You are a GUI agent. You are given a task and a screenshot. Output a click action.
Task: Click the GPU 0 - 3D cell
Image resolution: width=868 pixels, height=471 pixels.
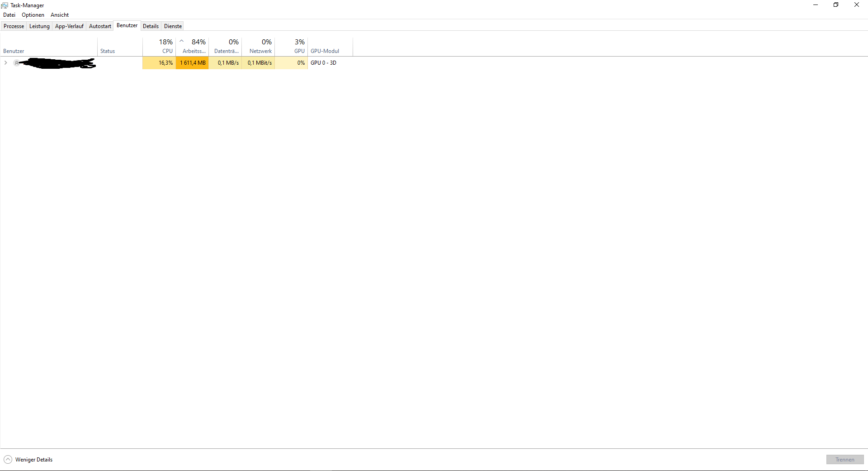coord(330,63)
